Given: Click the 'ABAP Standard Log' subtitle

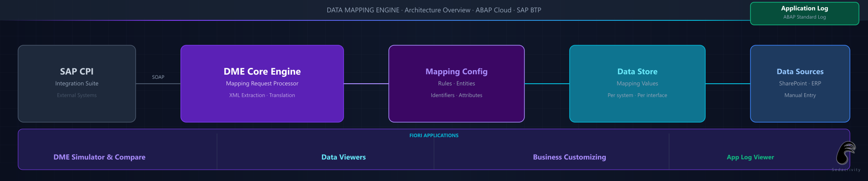Looking at the screenshot, I should pyautogui.click(x=805, y=17).
